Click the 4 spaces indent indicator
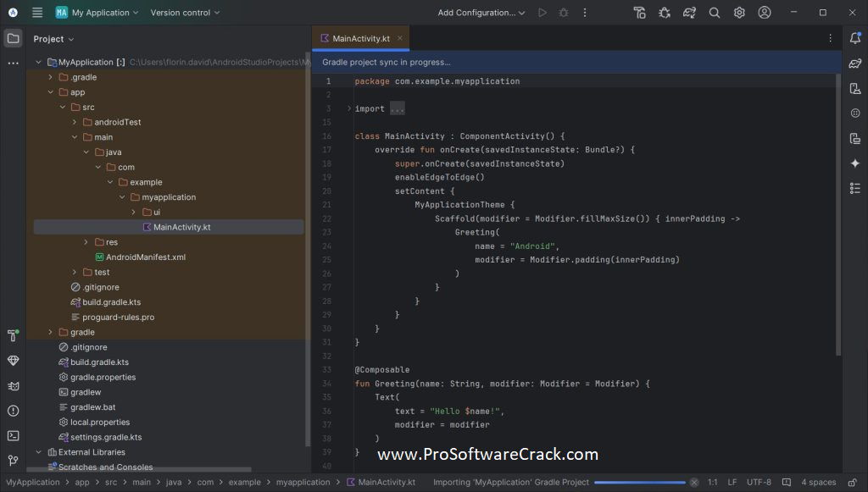The height and width of the screenshot is (492, 868). 818,482
